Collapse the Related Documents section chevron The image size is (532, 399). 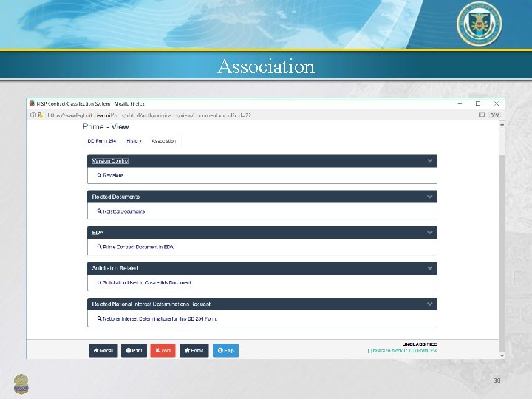(429, 197)
